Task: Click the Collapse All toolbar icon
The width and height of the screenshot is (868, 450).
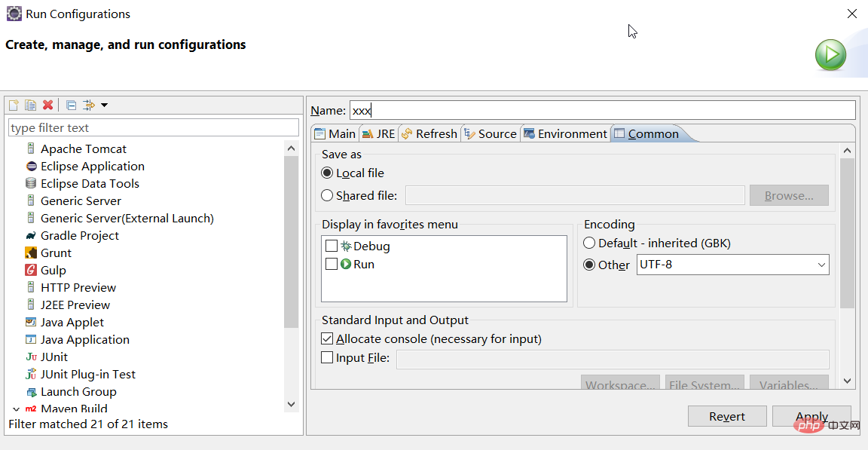Action: point(71,106)
